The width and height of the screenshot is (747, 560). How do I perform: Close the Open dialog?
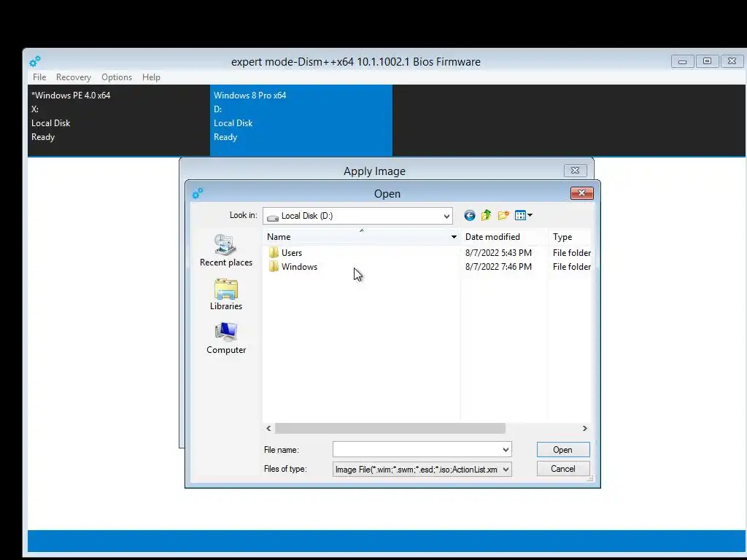(581, 192)
